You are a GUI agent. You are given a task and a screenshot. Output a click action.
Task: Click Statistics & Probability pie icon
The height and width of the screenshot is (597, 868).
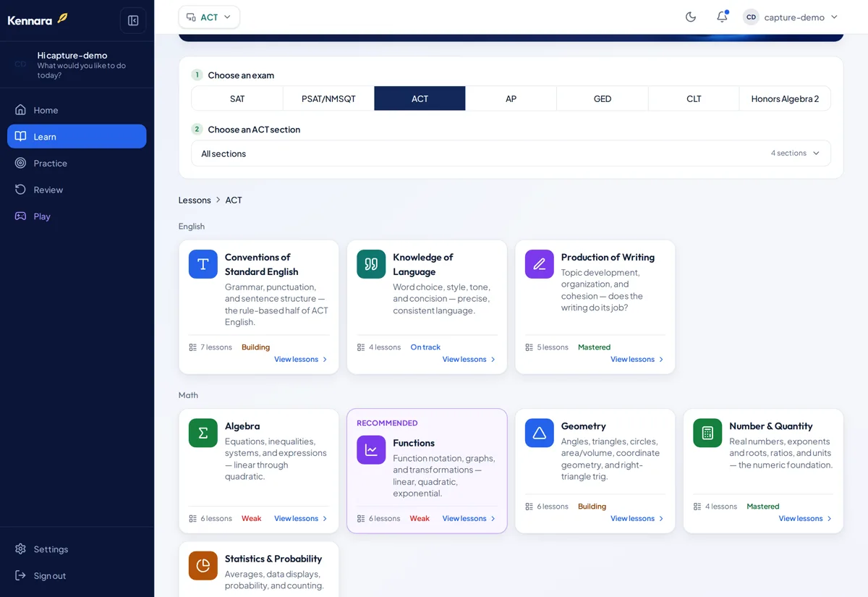[203, 565]
